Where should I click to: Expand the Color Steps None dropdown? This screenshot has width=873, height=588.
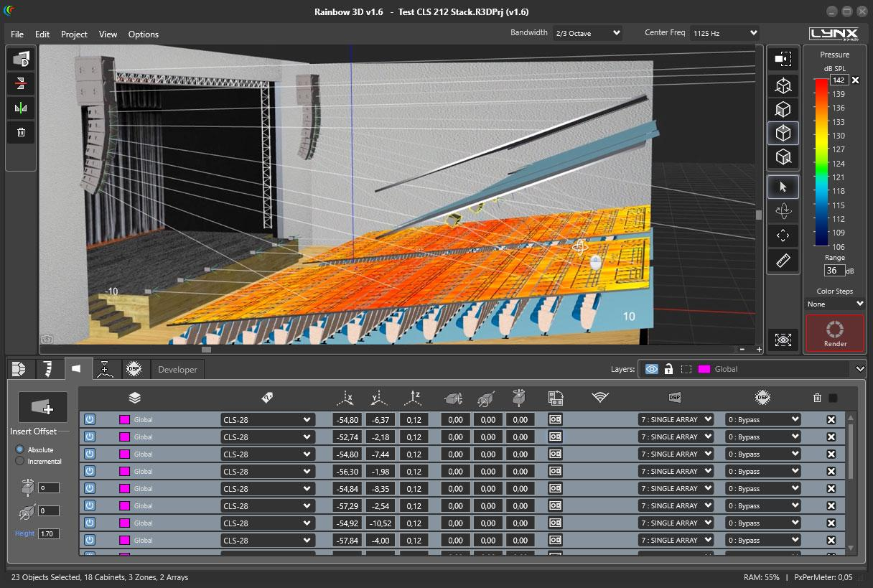coord(835,304)
